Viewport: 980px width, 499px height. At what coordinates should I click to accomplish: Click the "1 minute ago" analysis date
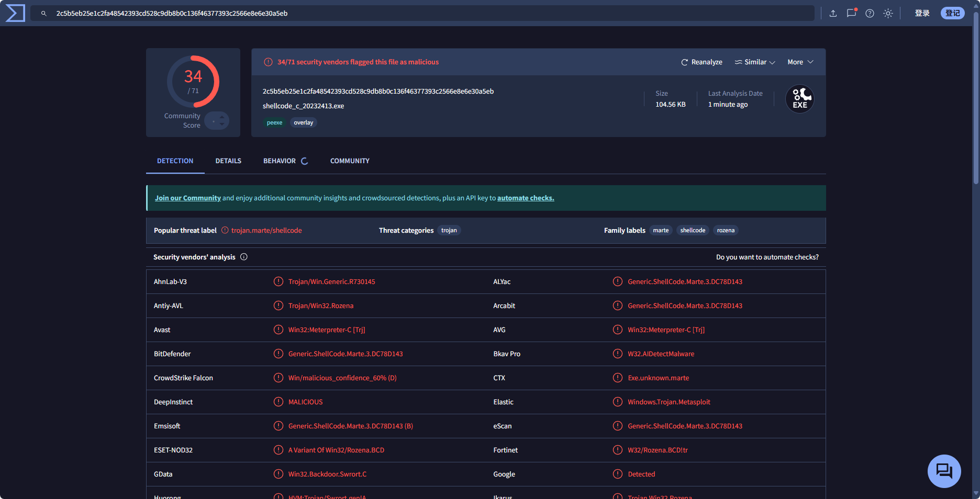pos(728,105)
